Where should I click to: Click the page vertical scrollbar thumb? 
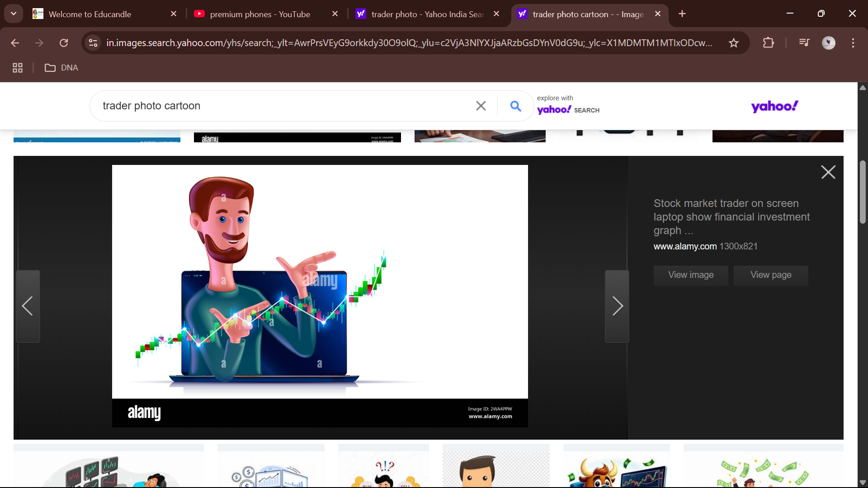[x=863, y=192]
